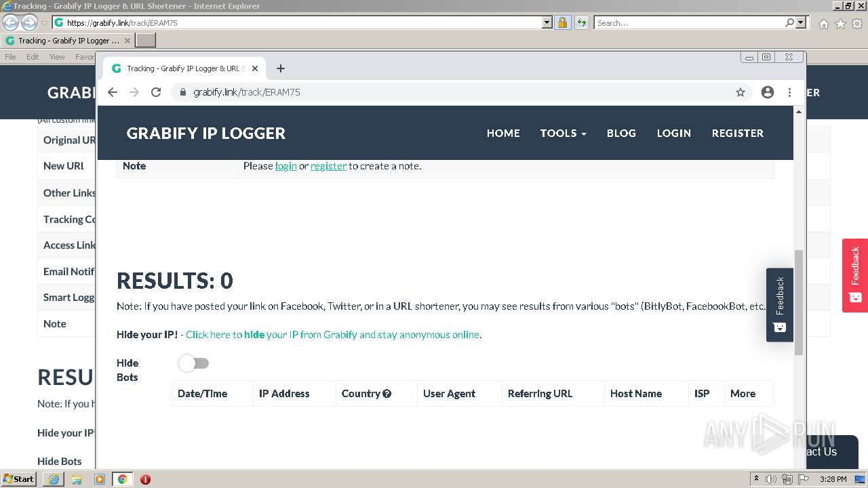
Task: Click Country column help icon
Action: pos(387,394)
